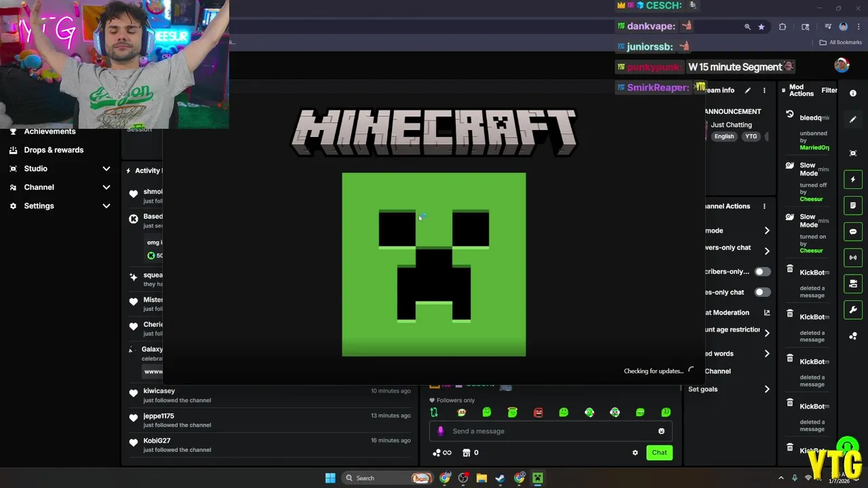Open slow mode options chevron
The image size is (868, 488).
(x=767, y=230)
